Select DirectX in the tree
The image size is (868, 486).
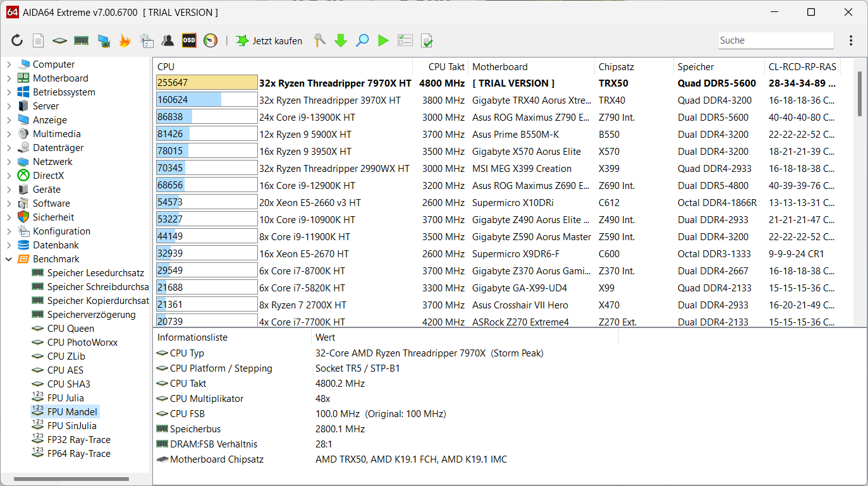(48, 176)
